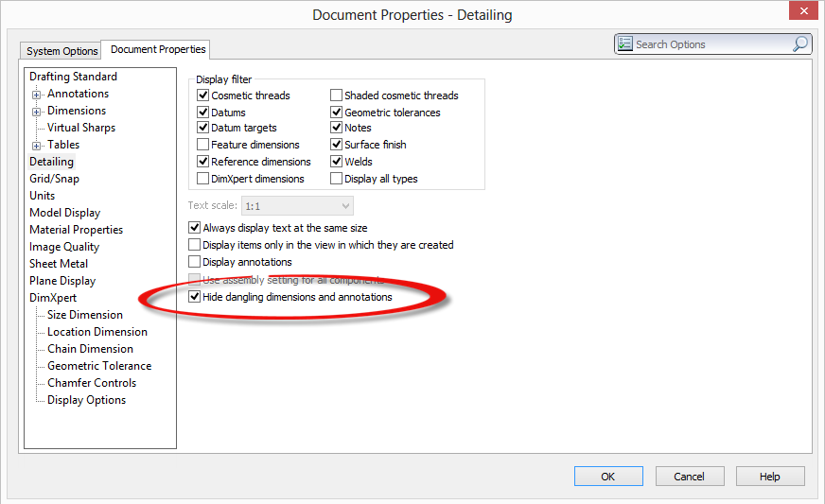Enable Display all types checkbox
Viewport: 825px width, 504px height.
point(336,179)
